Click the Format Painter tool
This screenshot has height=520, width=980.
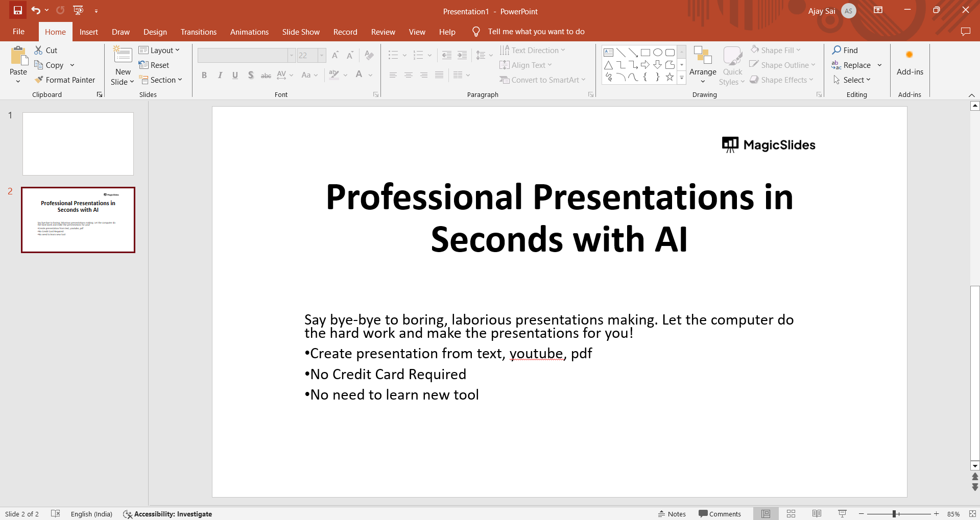coord(64,80)
